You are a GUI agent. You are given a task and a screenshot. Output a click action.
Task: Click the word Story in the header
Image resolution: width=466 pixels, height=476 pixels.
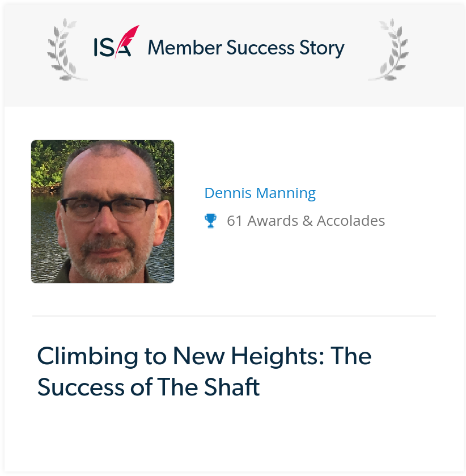point(322,48)
